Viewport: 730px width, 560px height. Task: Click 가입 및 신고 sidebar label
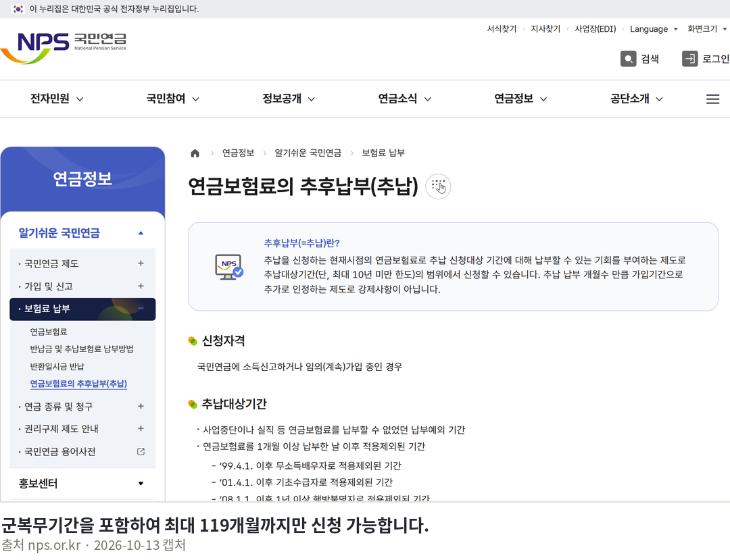(x=49, y=286)
